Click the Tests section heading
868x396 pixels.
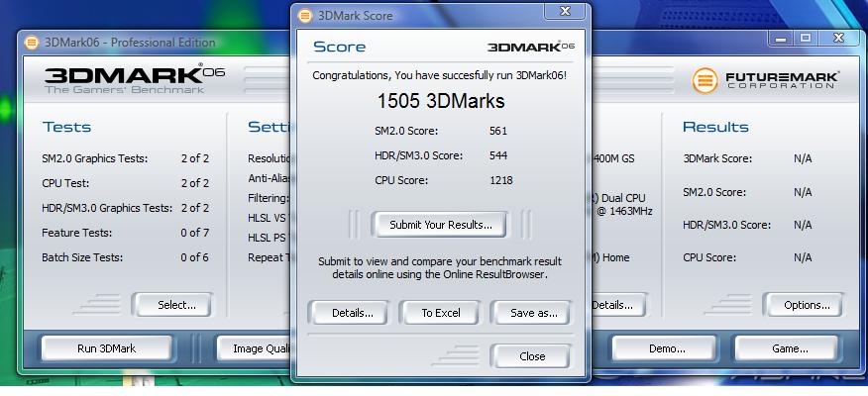tap(66, 127)
